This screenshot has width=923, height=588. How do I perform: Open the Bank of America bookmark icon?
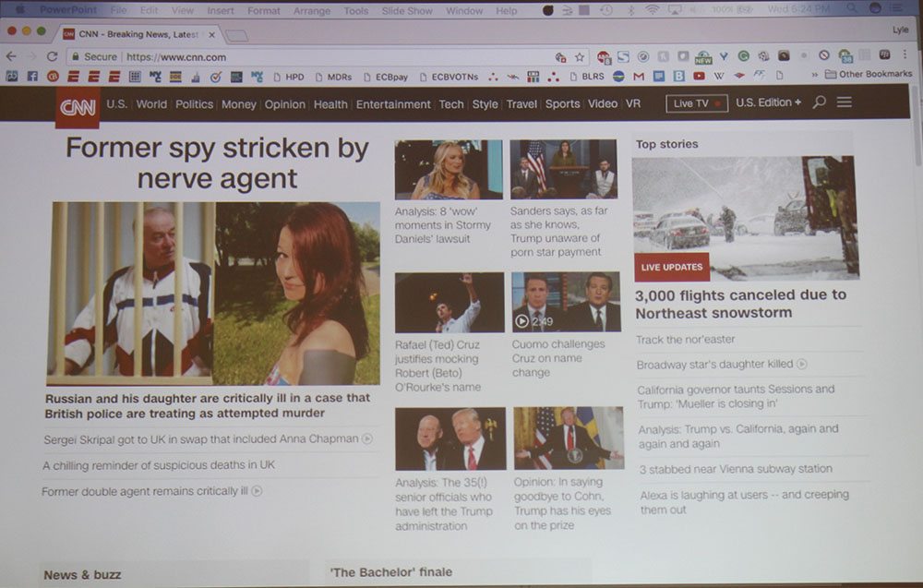739,76
